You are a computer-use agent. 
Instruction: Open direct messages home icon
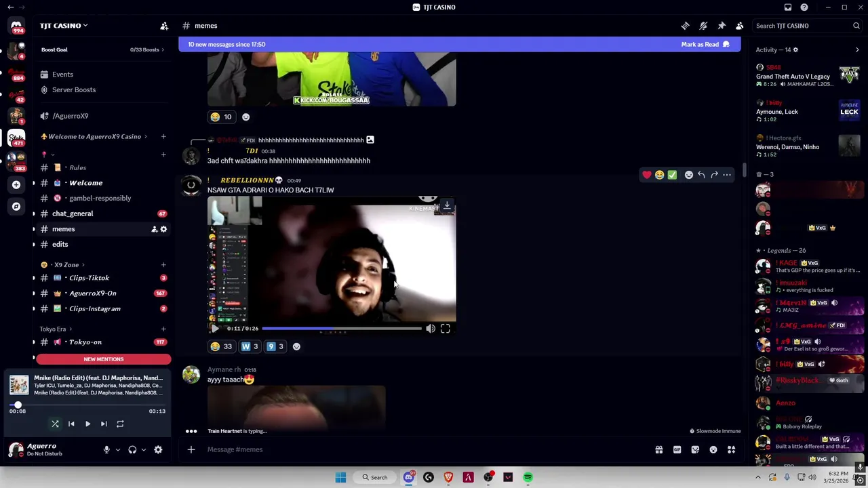tap(16, 26)
